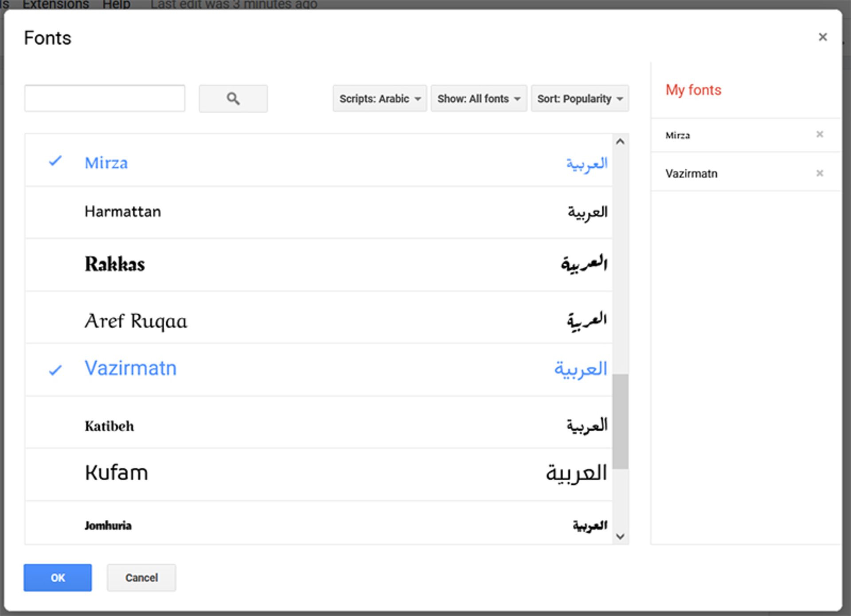This screenshot has width=851, height=616.
Task: Click the magnifier search button
Action: tap(233, 98)
